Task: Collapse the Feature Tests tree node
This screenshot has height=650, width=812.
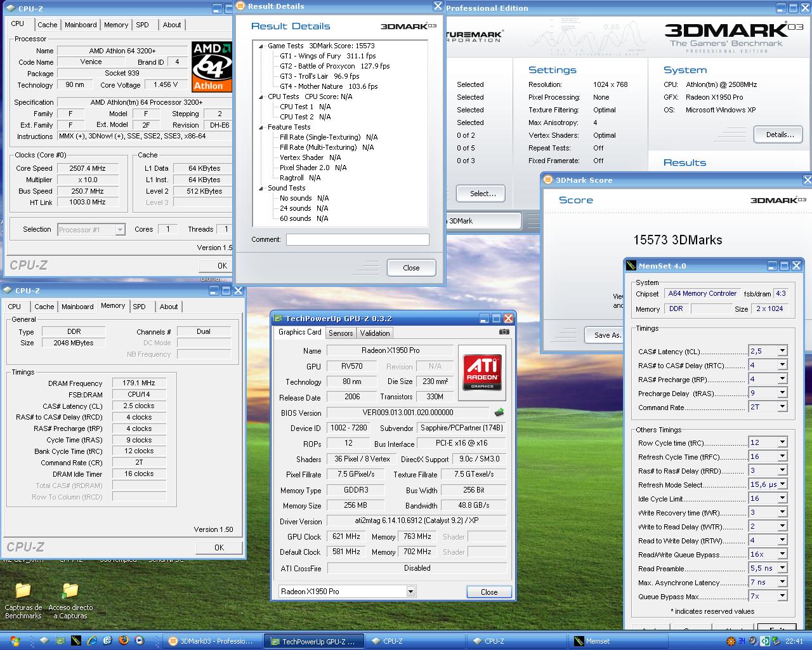Action: [261, 127]
